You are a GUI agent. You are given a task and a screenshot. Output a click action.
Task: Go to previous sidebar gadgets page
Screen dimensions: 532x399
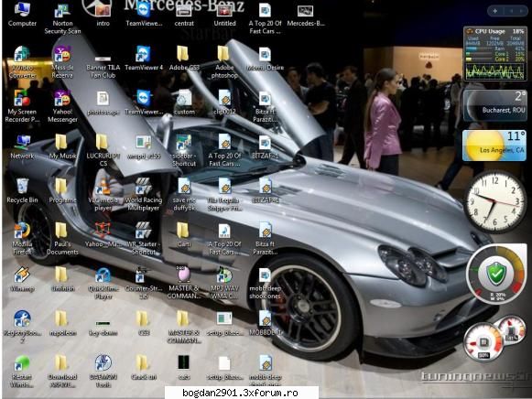(511, 11)
